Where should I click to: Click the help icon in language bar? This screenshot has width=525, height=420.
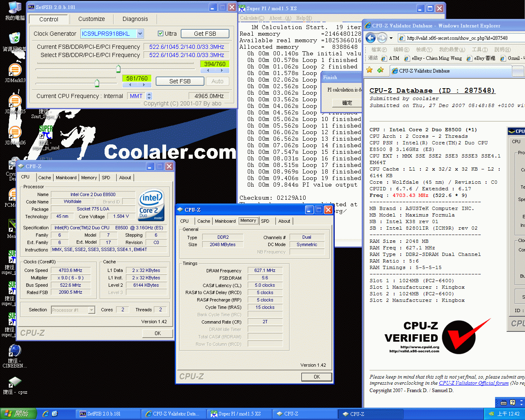tap(512, 402)
